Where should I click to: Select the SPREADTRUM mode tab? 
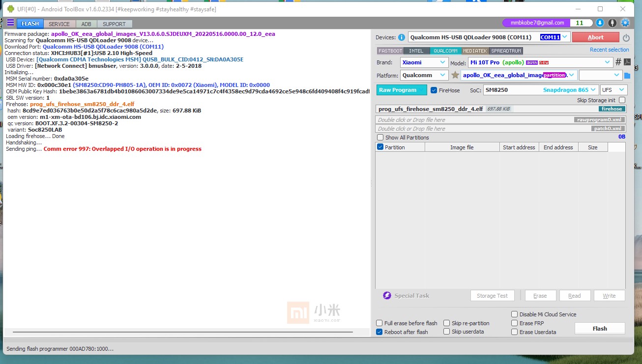[x=506, y=51]
